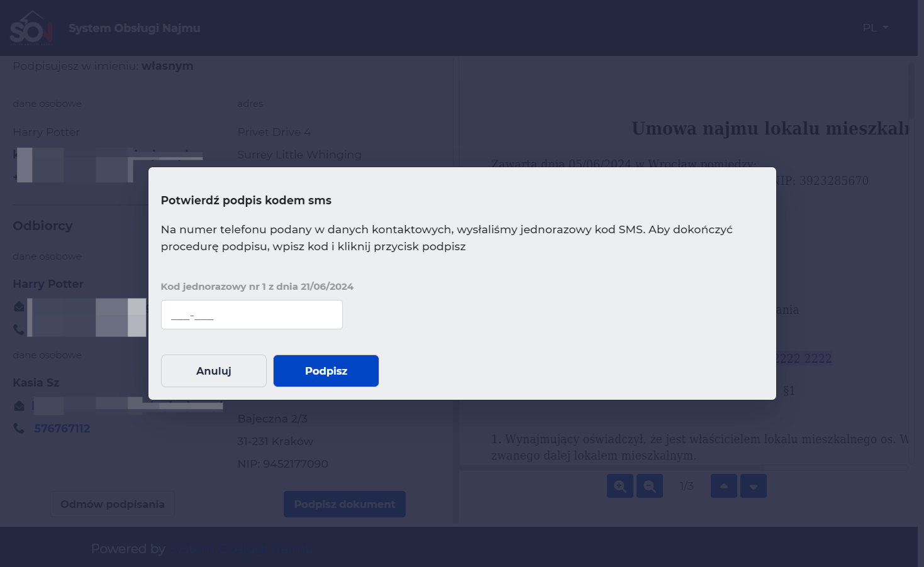Select the address line Bajeczna 2/3

272,419
